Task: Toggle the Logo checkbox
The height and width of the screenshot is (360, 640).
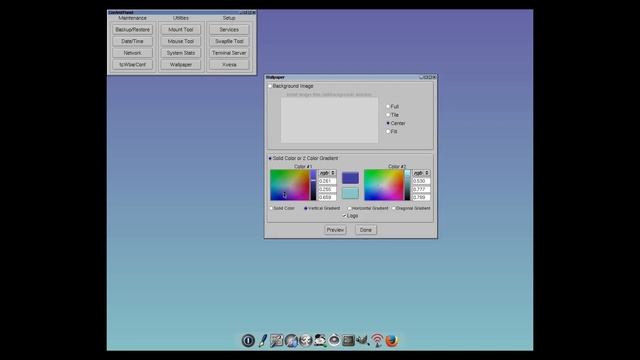Action: pos(344,216)
